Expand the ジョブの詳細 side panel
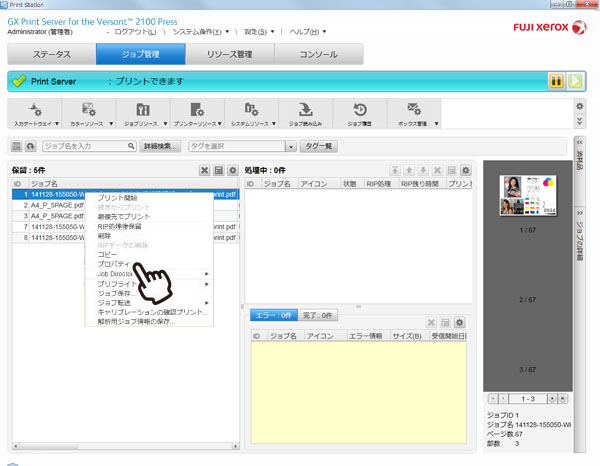 (x=579, y=240)
